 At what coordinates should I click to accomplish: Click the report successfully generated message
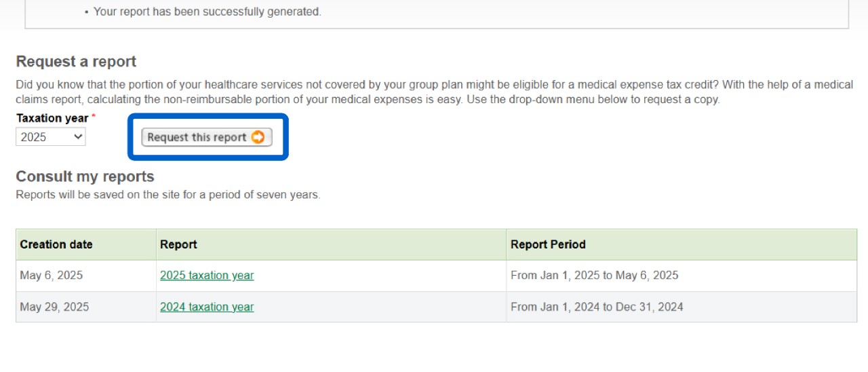click(207, 12)
